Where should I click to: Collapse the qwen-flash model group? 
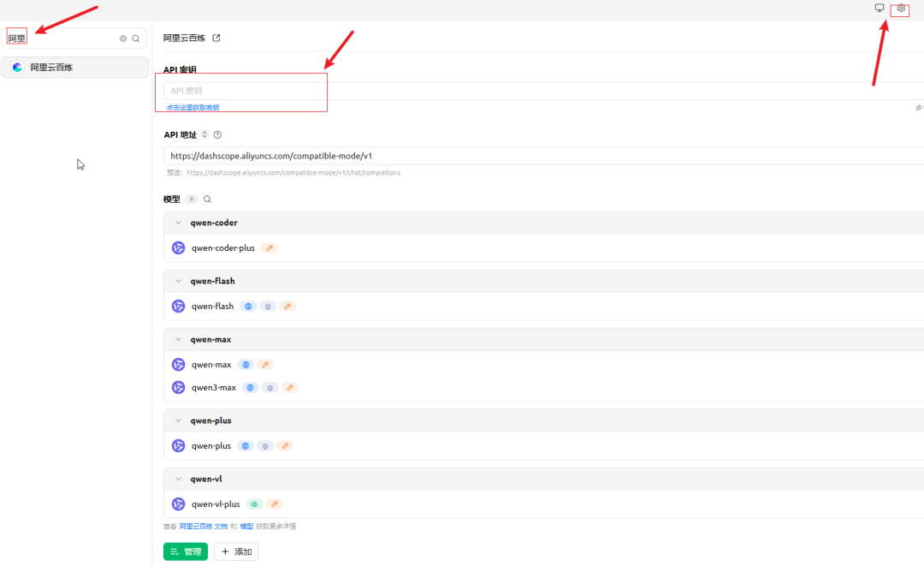pos(178,281)
